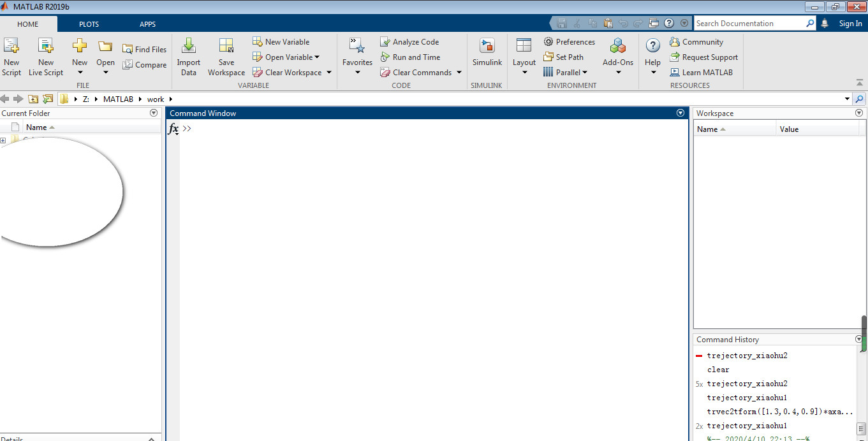
Task: Switch to the HOME tab
Action: [x=28, y=24]
